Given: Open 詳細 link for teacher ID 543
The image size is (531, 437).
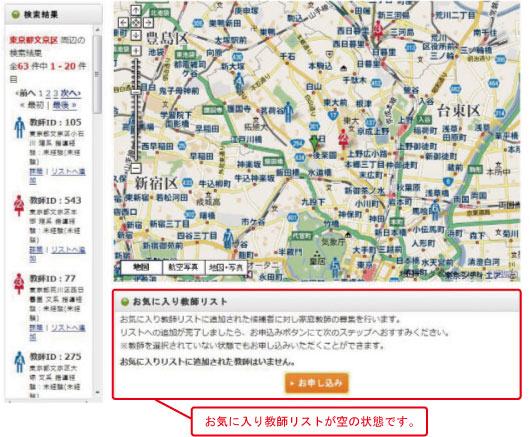Looking at the screenshot, I should coord(36,250).
